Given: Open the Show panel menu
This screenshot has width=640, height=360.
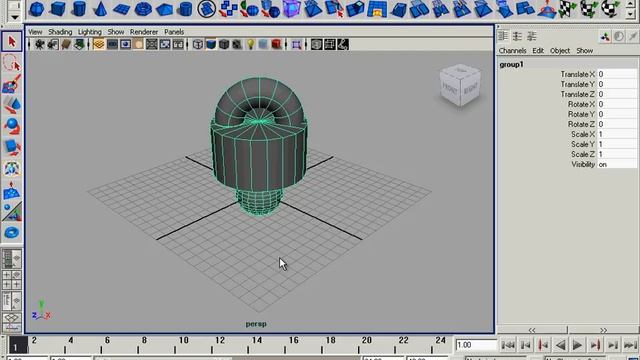Looking at the screenshot, I should (x=116, y=32).
